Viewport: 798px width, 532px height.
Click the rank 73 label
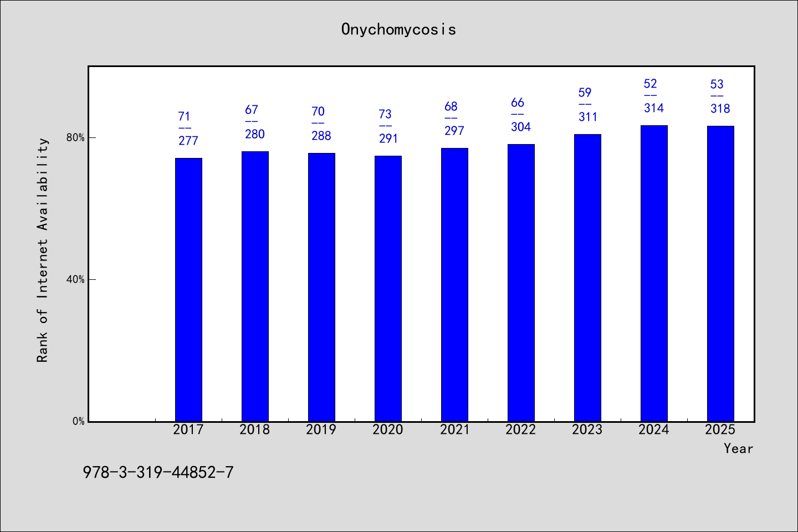click(x=385, y=114)
